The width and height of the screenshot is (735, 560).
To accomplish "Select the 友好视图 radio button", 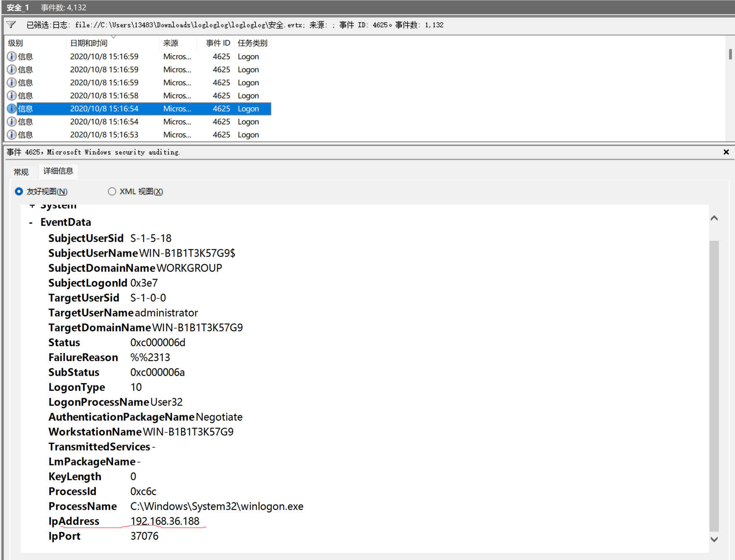I will 19,191.
